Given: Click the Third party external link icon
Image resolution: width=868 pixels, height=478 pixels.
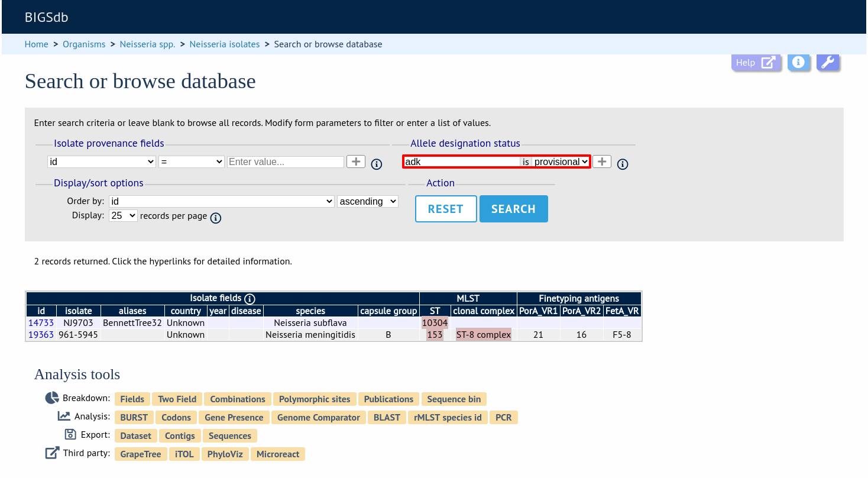Looking at the screenshot, I should point(52,453).
